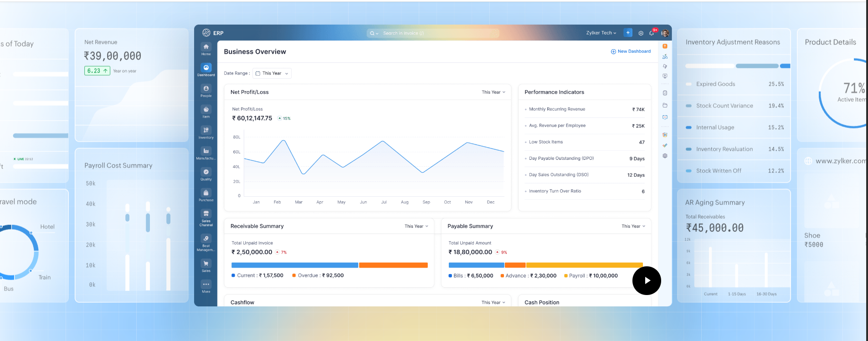Open the Sales Channel module
The height and width of the screenshot is (341, 868).
coord(206,218)
